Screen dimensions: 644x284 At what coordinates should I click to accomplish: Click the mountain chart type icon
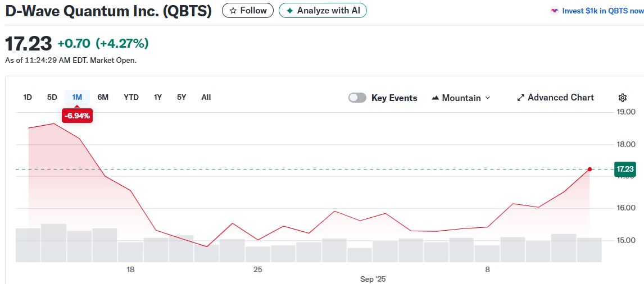click(435, 98)
